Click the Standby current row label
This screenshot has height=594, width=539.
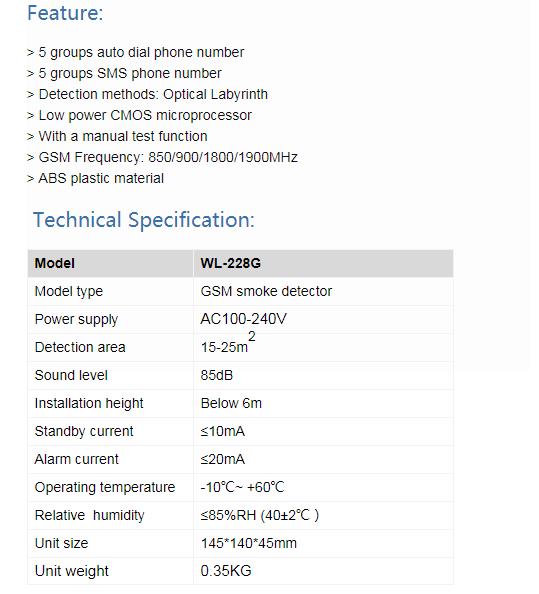point(84,431)
